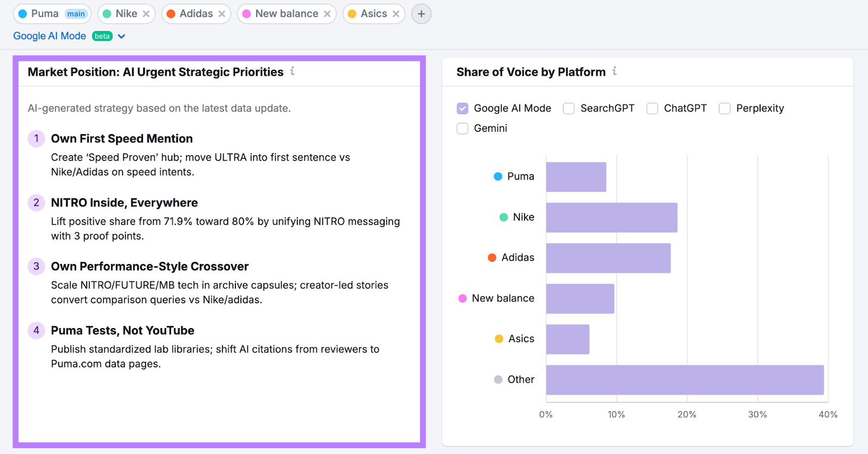Expand the Google AI Mode platform dropdown
Screen dimensions: 868x454
click(x=122, y=36)
